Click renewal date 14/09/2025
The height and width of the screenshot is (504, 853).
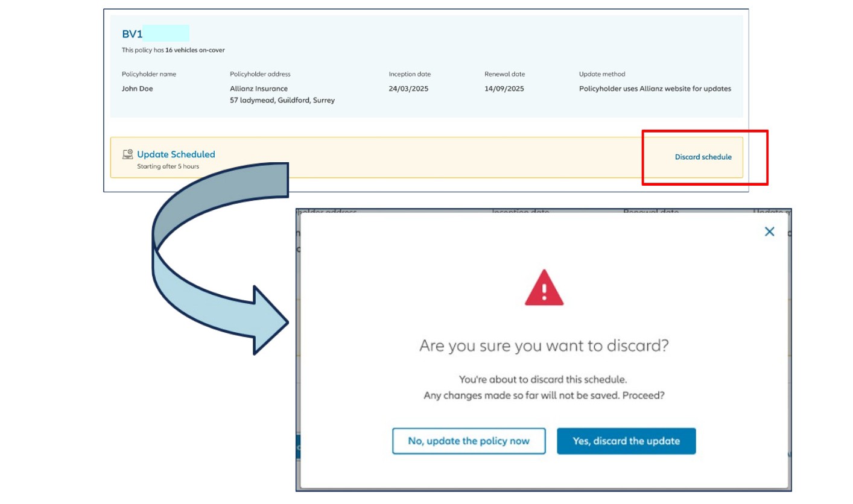tap(504, 89)
